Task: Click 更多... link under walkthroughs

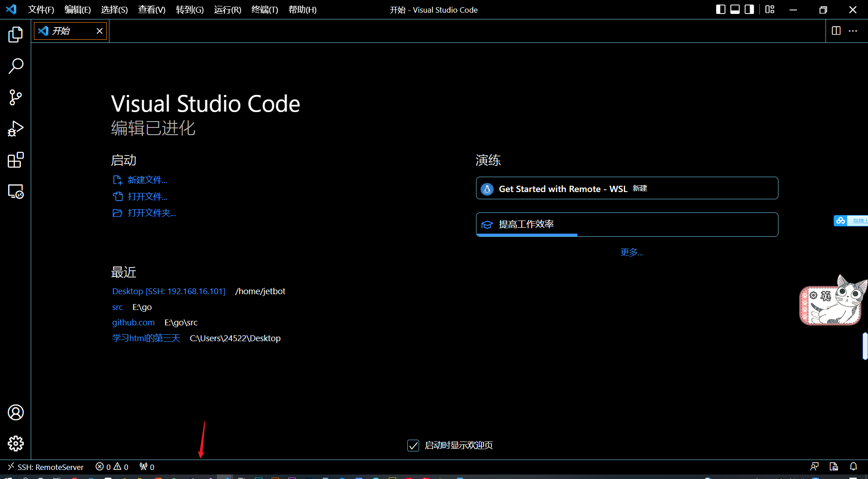Action: pyautogui.click(x=632, y=252)
